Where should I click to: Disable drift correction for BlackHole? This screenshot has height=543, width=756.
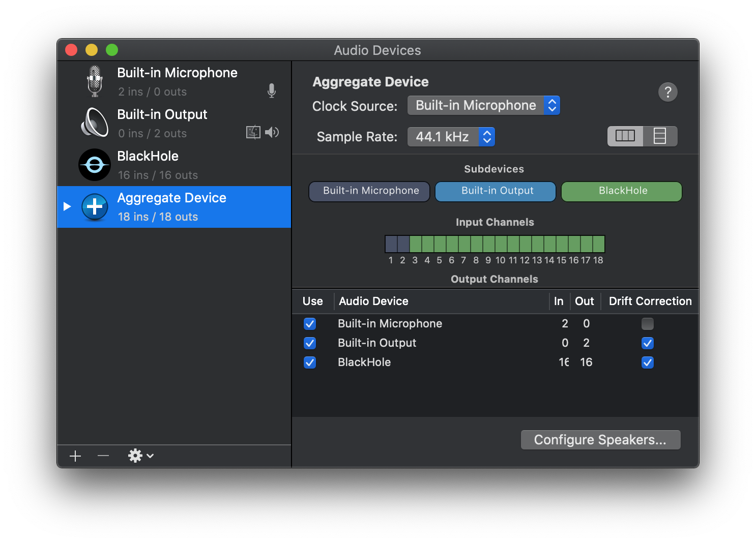click(x=647, y=363)
